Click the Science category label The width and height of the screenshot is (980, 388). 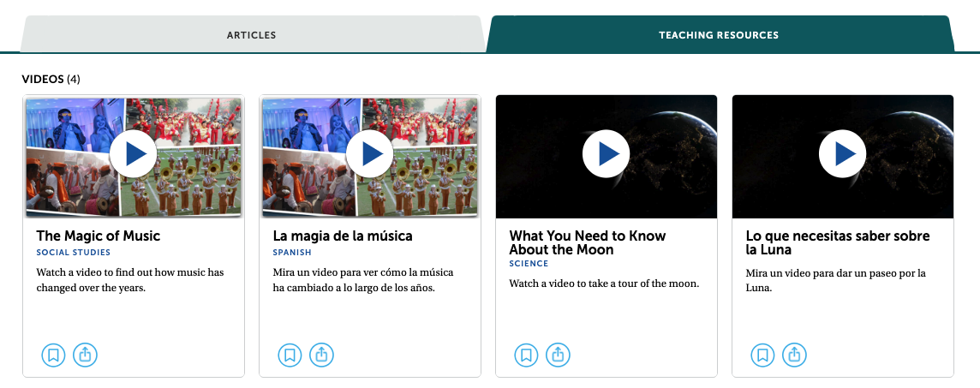529,264
